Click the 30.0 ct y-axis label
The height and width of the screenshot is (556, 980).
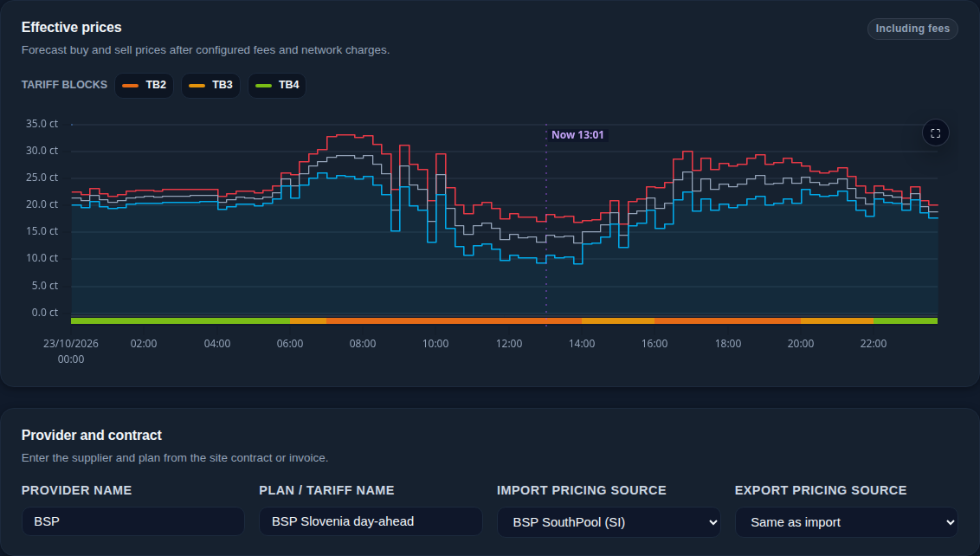(42, 151)
